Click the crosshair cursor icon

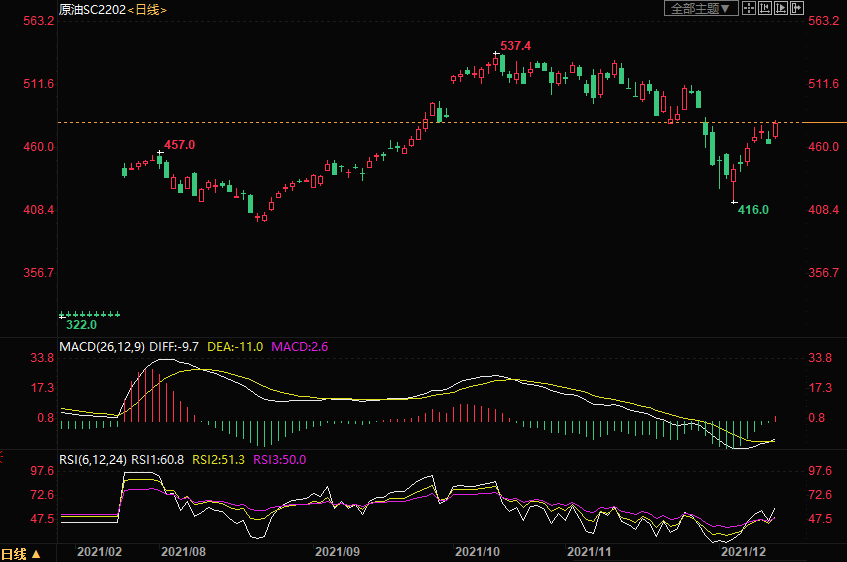(x=749, y=8)
